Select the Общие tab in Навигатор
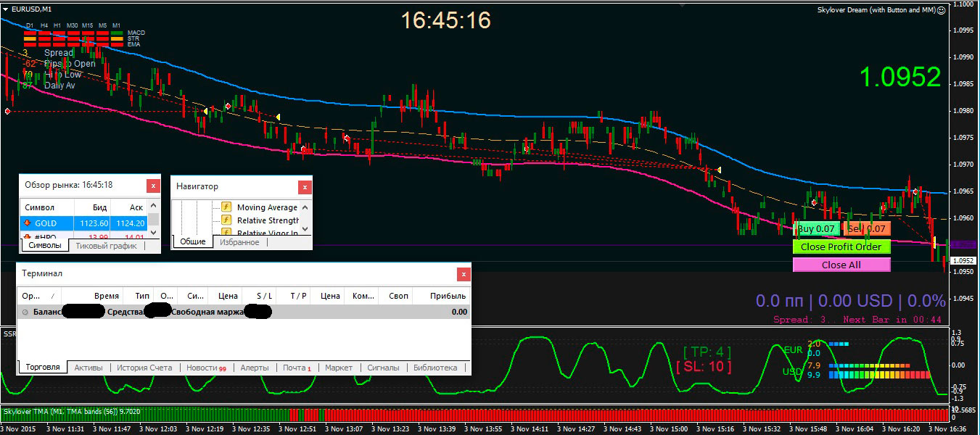The image size is (980, 435). point(192,241)
